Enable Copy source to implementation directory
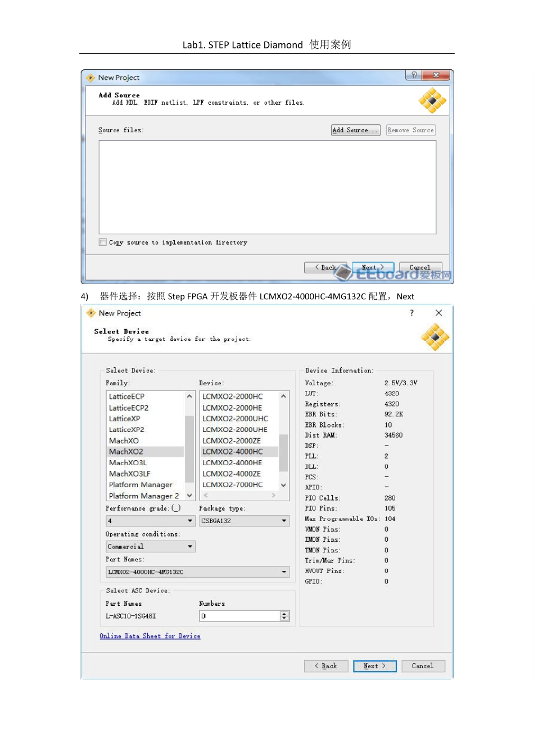The image size is (534, 756). point(103,242)
